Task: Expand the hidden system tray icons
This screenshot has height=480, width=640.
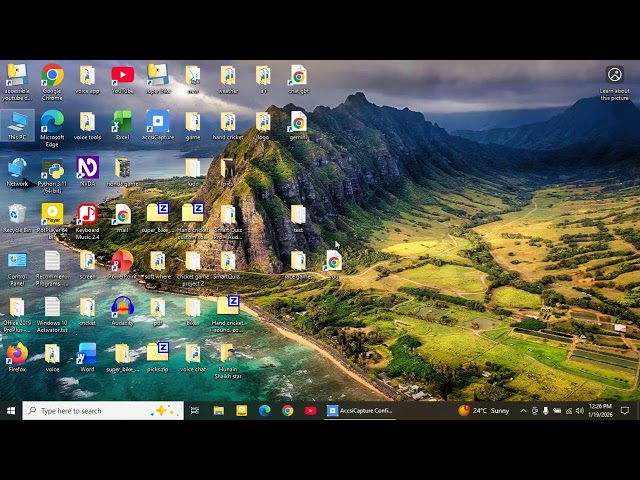Action: pos(523,411)
